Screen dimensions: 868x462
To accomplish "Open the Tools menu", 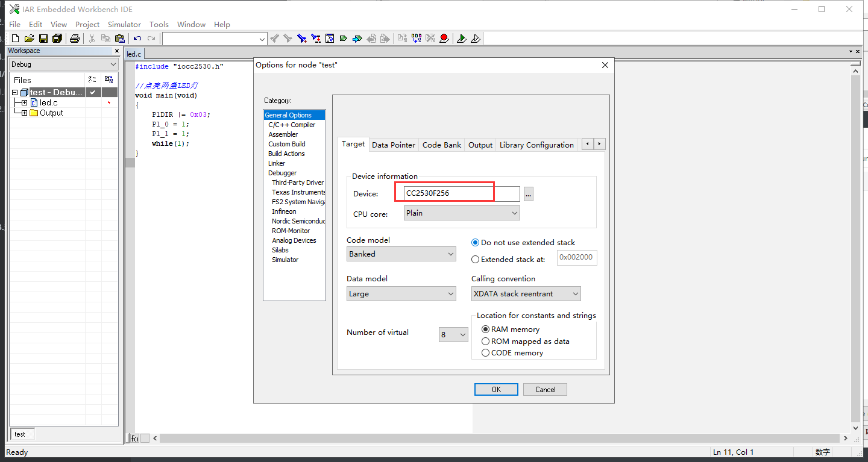I will 159,24.
